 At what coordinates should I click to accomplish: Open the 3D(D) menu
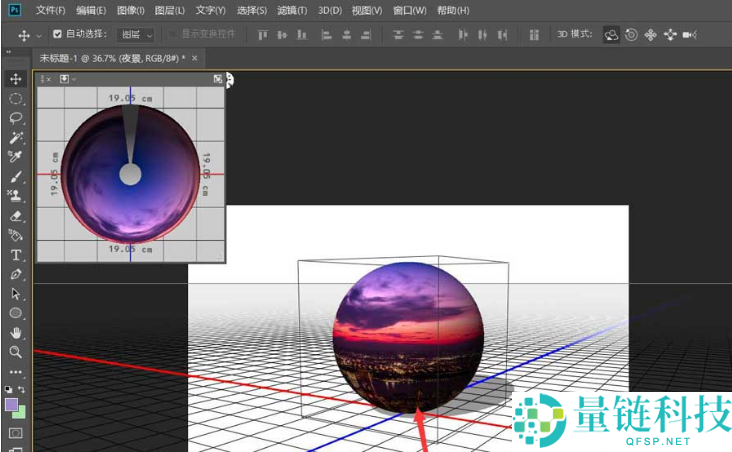[330, 10]
